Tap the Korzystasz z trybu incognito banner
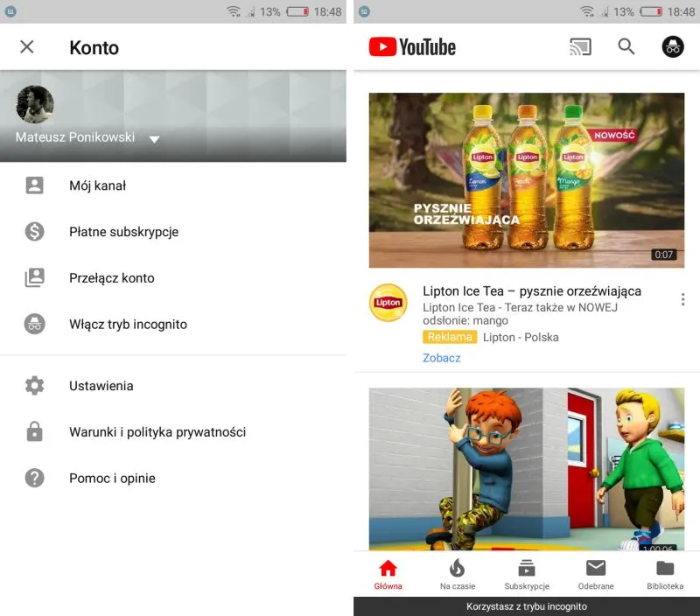 point(526,605)
